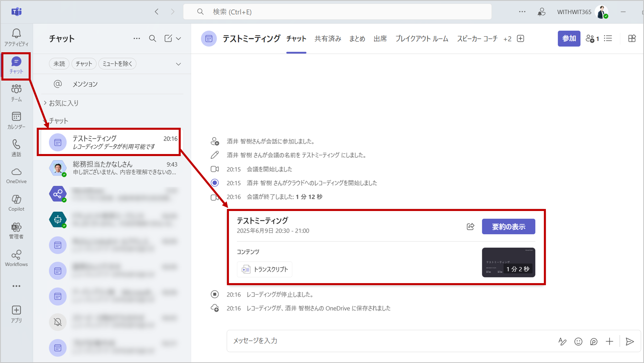Collapse the filter bar with its chevron
The width and height of the screenshot is (644, 363).
(x=178, y=64)
